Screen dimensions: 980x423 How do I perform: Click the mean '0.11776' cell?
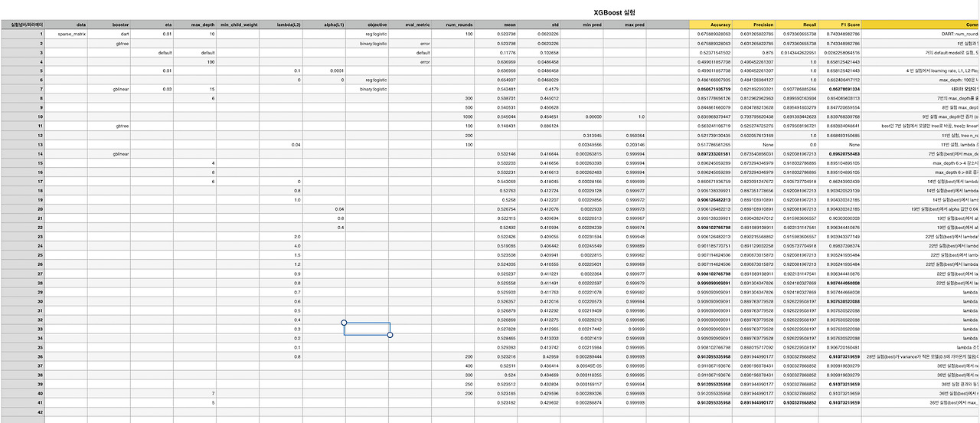(x=496, y=52)
